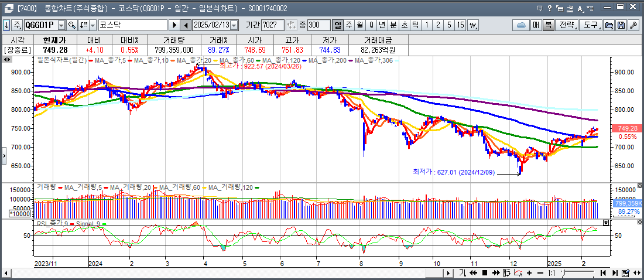Focus the 중 300 input field
Viewport: 644px width, 280px height.
coord(318,25)
